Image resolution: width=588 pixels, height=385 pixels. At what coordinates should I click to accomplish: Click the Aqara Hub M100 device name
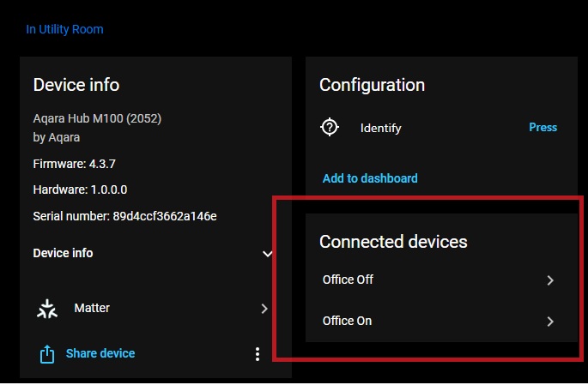(x=97, y=118)
